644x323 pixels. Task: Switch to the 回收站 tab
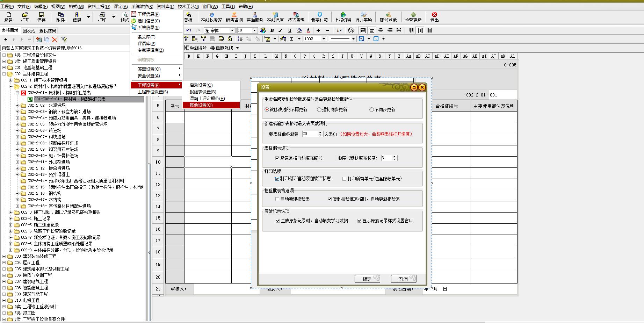(x=29, y=31)
